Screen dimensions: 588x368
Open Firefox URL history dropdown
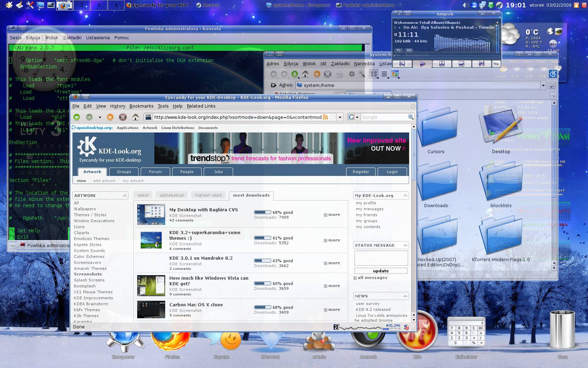[340, 117]
